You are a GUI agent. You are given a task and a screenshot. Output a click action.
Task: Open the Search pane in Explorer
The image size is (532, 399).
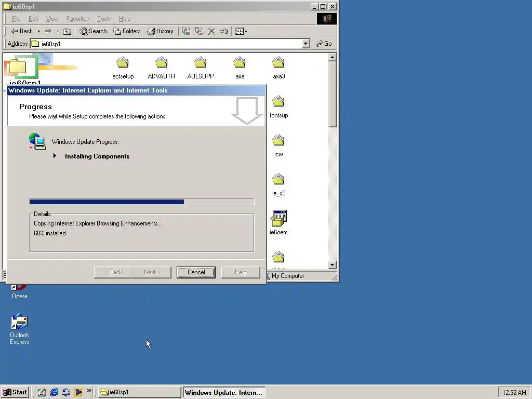pos(94,31)
